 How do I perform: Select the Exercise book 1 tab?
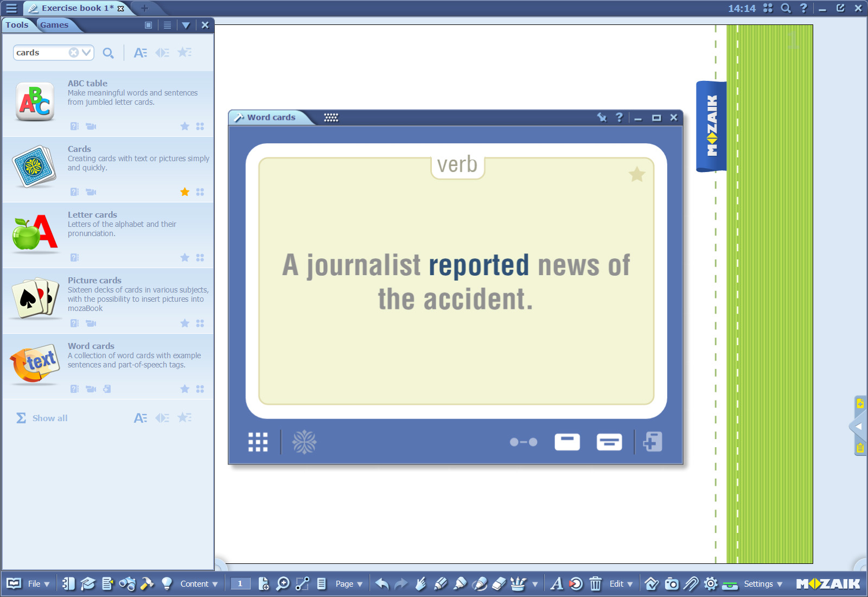[76, 8]
